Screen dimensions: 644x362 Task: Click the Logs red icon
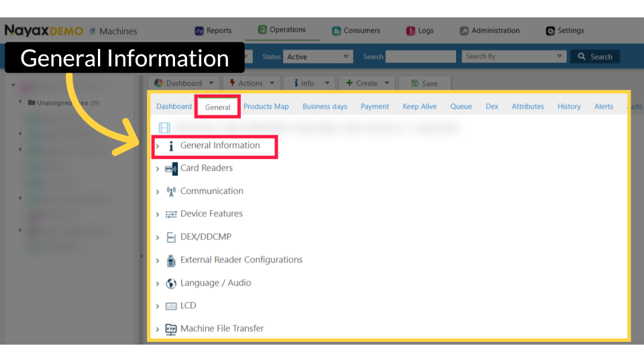(x=411, y=31)
